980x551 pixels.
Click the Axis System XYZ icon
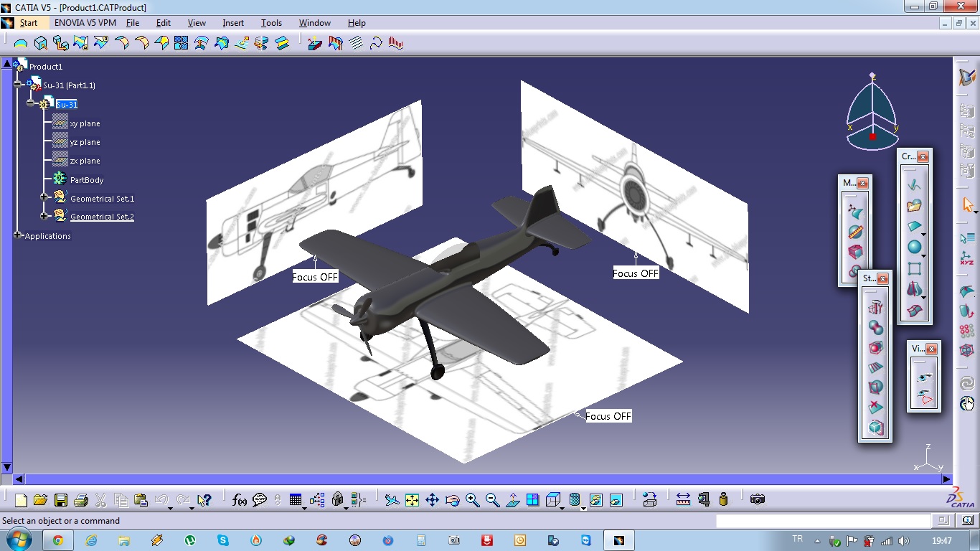967,258
